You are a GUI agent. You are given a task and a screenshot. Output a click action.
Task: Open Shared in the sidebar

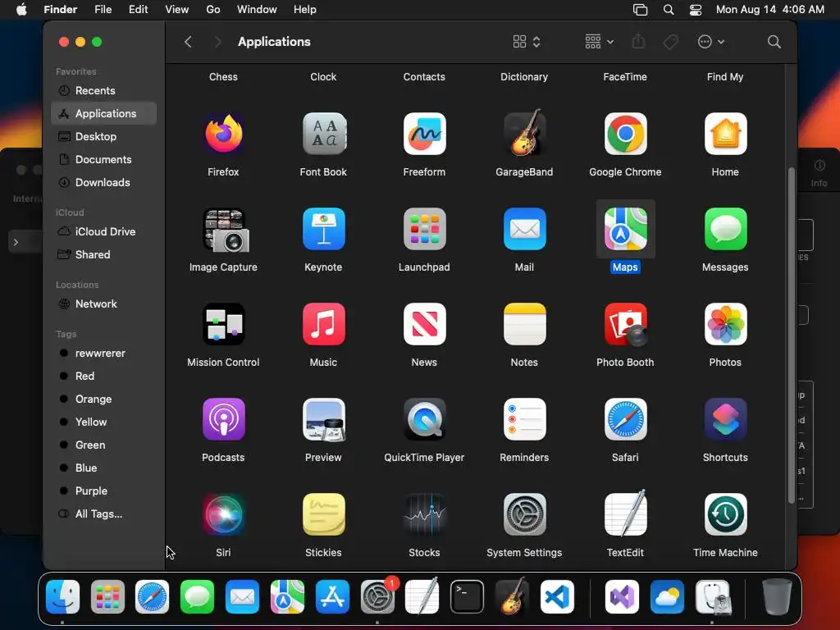click(x=104, y=255)
